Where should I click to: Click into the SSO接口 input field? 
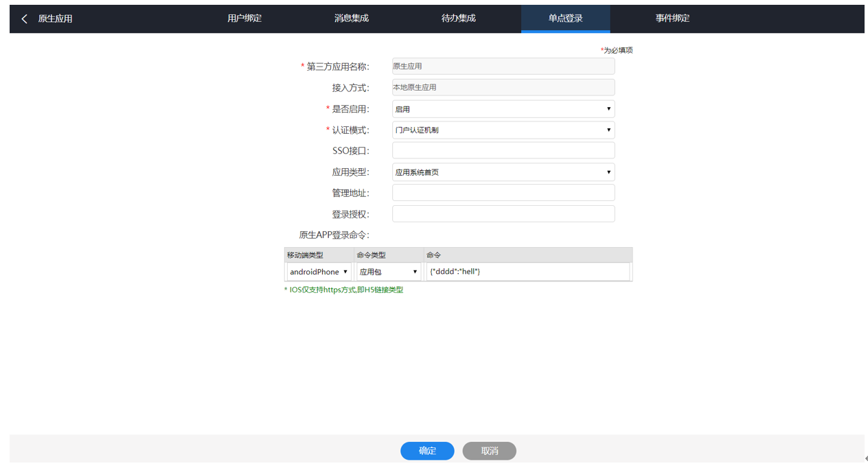tap(503, 151)
